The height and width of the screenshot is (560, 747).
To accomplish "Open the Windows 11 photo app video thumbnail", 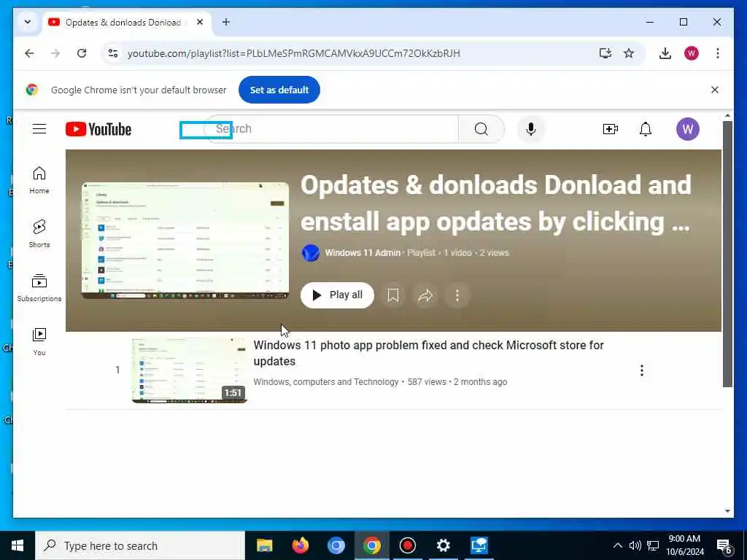I will click(x=190, y=370).
